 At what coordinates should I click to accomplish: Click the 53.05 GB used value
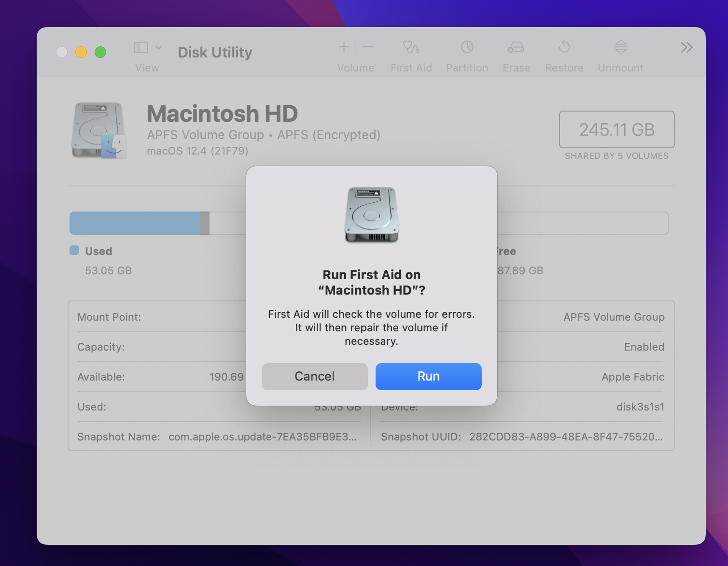click(x=109, y=270)
